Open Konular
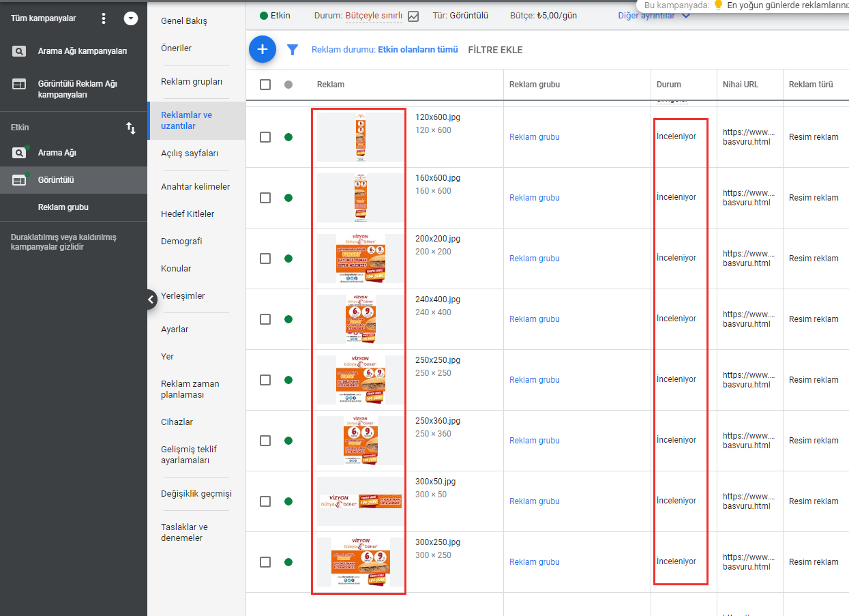Viewport: 849px width, 616px height. coord(176,269)
